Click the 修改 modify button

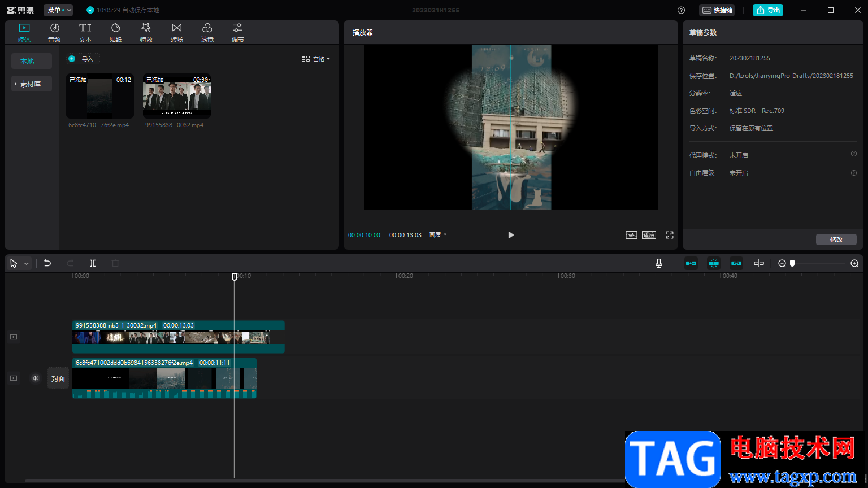pyautogui.click(x=836, y=239)
